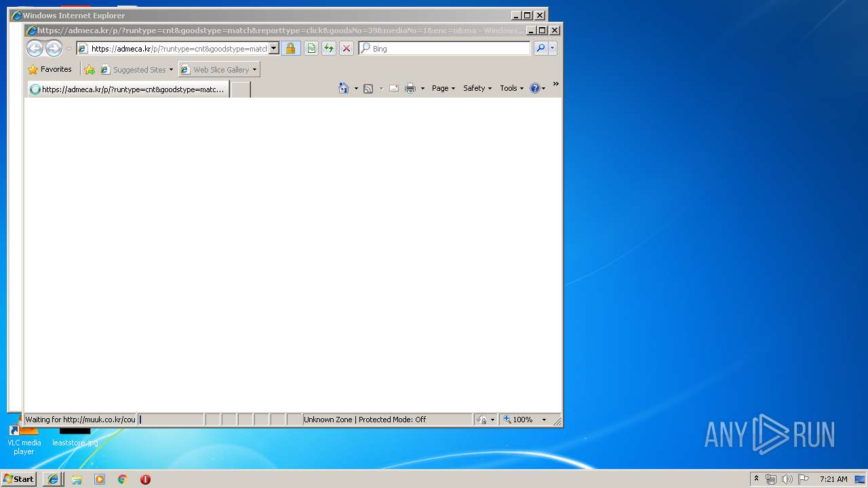Go to Home page icon
This screenshot has height=488, width=868.
coord(344,88)
